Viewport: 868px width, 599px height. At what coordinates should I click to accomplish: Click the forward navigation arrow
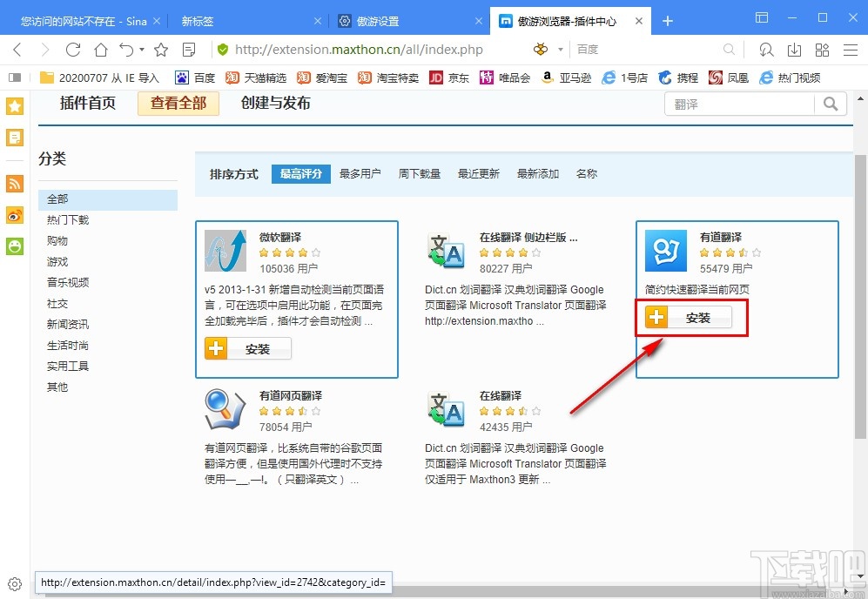click(x=45, y=50)
